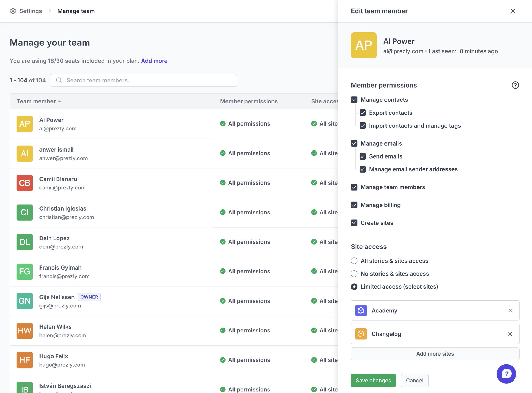Open the purple help chat bubble

coord(506,374)
